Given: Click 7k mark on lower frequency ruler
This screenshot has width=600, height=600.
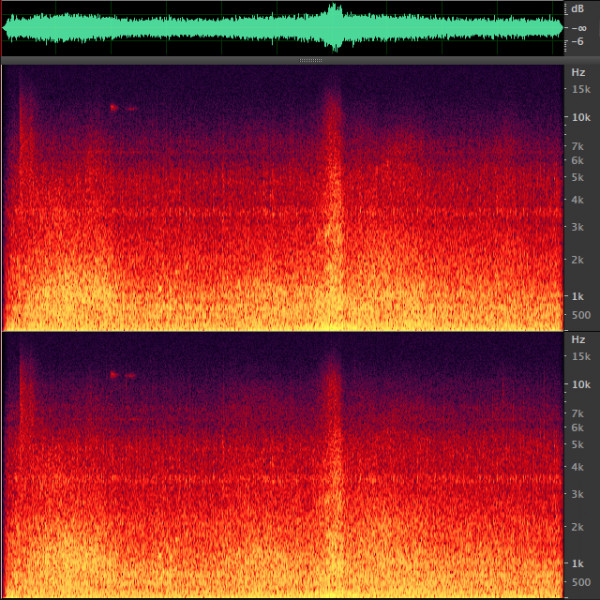Looking at the screenshot, I should pos(578,413).
